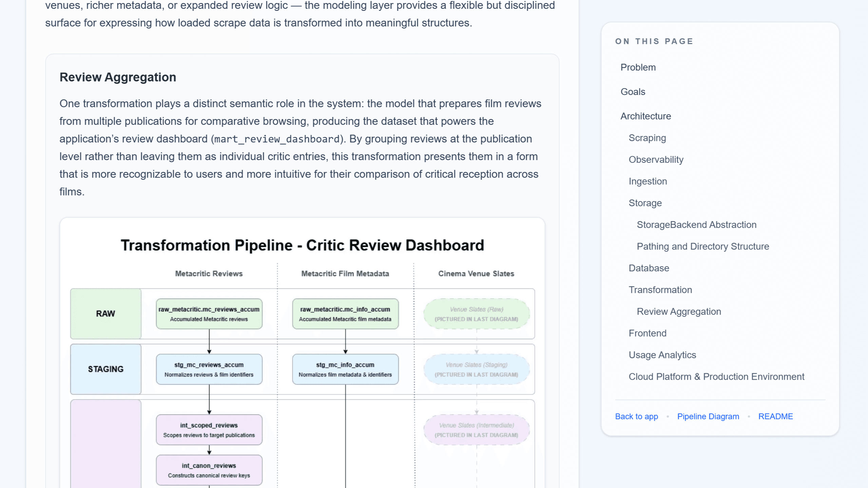Navigate to Scraping in On This Page
Viewport: 868px width, 488px height.
(x=647, y=138)
